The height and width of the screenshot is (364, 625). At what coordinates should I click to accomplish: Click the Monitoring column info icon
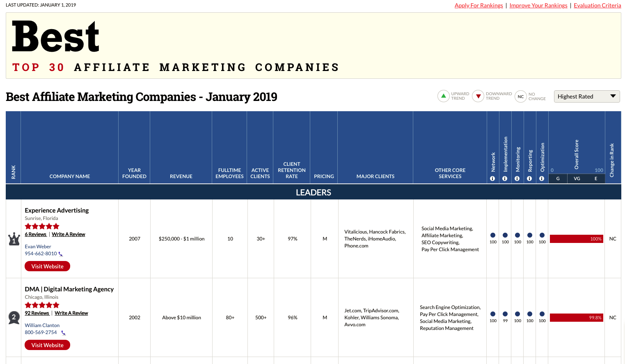(x=517, y=179)
